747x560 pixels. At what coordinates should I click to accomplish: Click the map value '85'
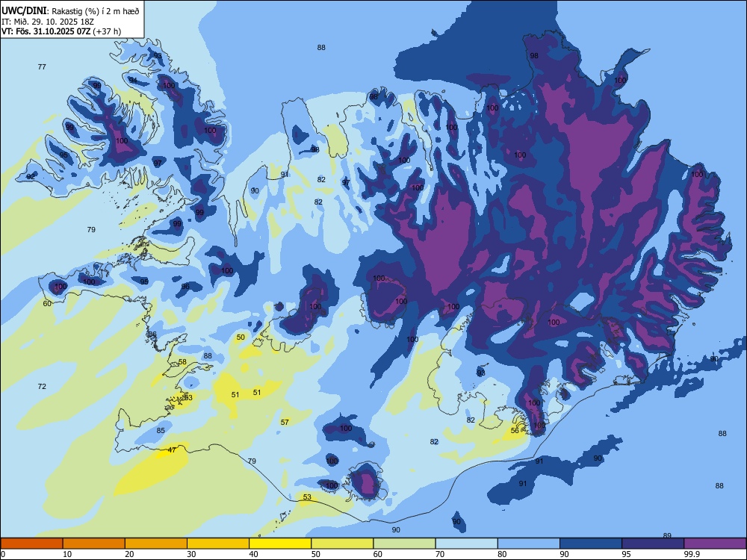pyautogui.click(x=161, y=431)
